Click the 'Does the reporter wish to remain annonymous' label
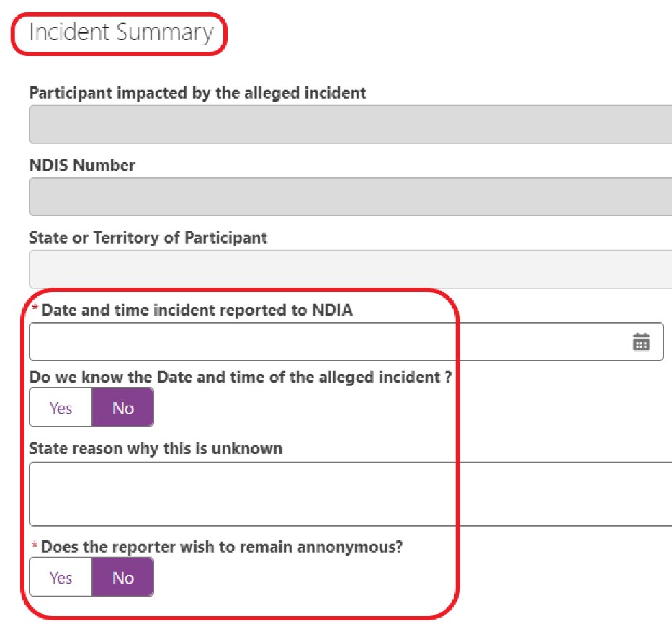The height and width of the screenshot is (624, 672). click(x=222, y=547)
